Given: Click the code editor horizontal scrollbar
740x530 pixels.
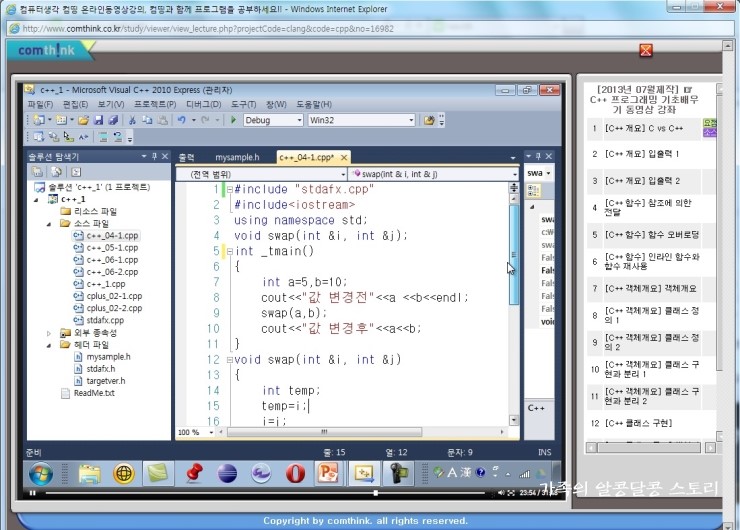Looking at the screenshot, I should click(324, 432).
